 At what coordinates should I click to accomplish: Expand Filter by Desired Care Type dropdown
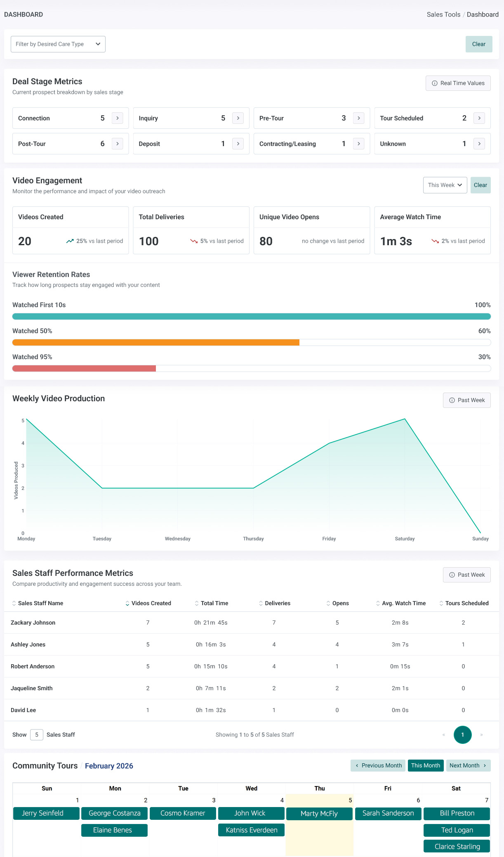point(58,44)
